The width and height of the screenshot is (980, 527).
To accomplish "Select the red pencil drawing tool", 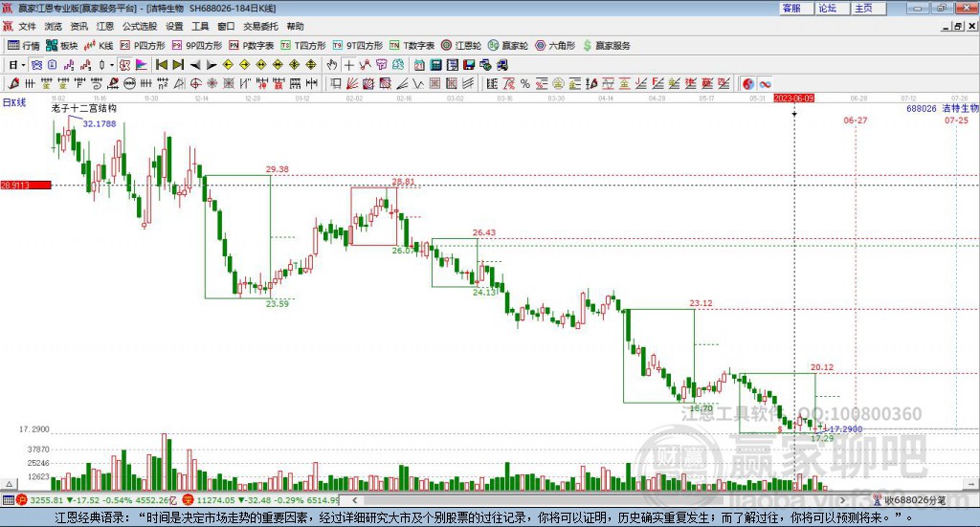I will click(13, 83).
